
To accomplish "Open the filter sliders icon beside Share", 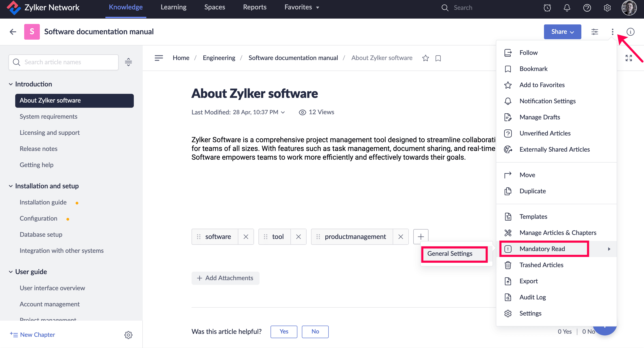I will coord(595,32).
